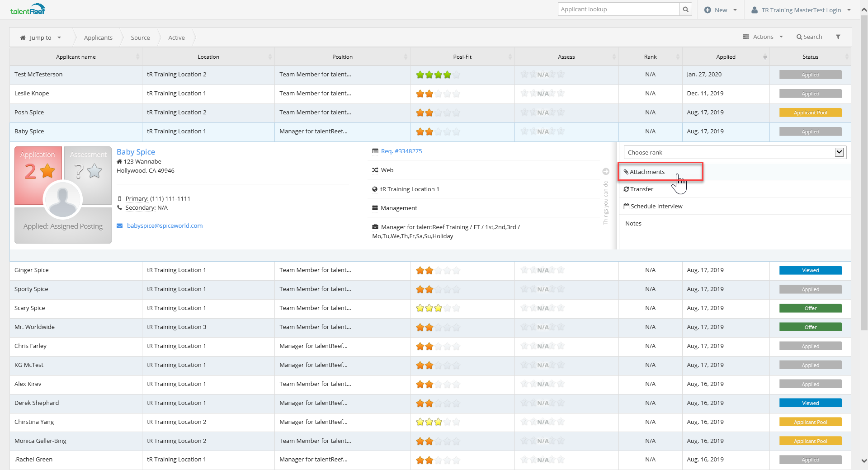Open the New dropdown menu

pyautogui.click(x=721, y=10)
